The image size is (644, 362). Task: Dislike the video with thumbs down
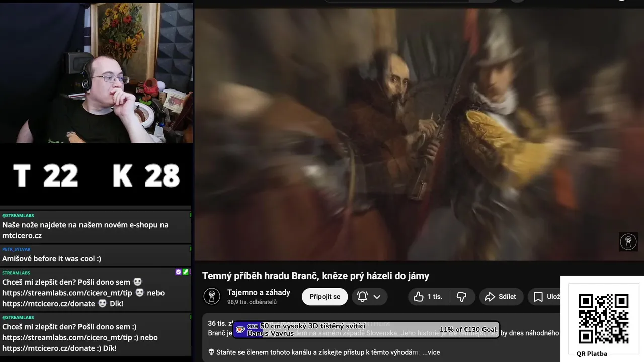click(461, 297)
